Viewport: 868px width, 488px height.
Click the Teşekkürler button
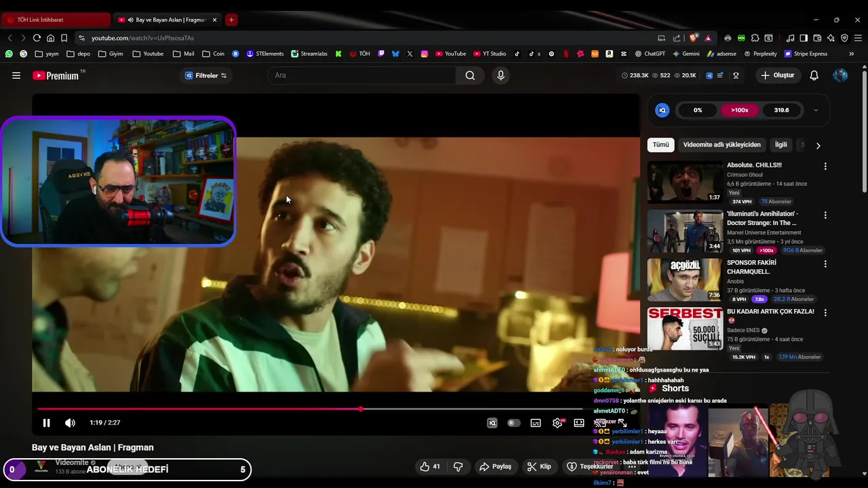coord(590,466)
